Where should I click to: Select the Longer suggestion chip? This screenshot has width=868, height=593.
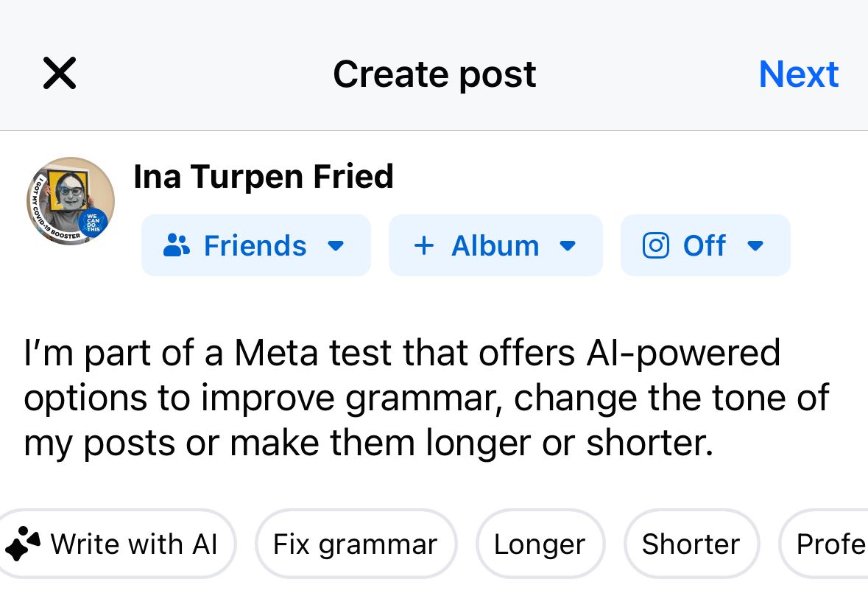tap(540, 544)
